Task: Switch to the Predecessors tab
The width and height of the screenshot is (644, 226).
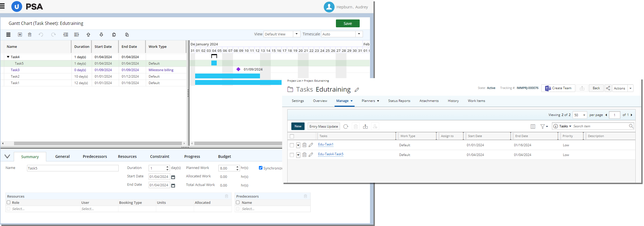Action: point(95,157)
